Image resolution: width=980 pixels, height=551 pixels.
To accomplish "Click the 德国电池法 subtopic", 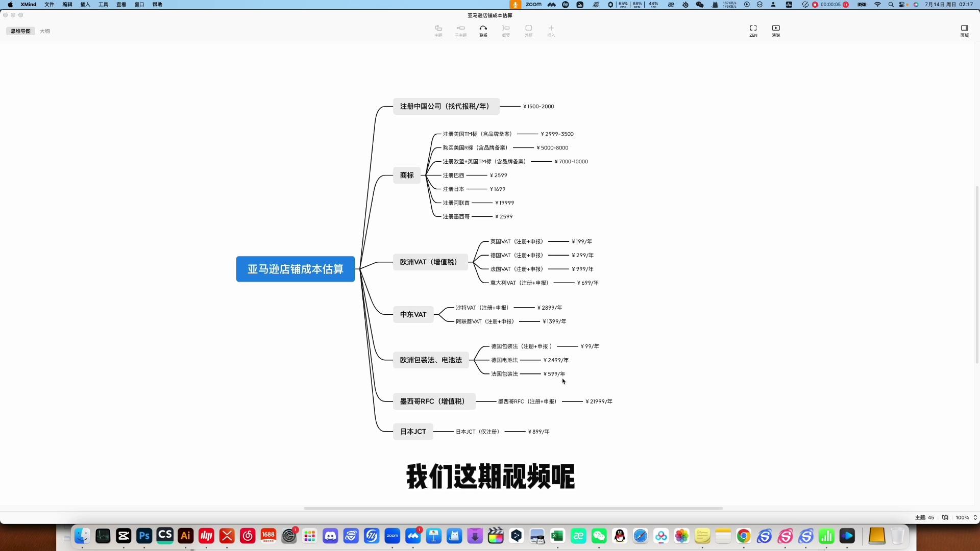I will (504, 360).
